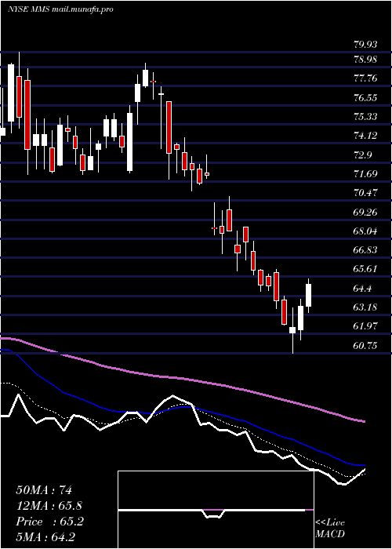Click the 'Price : 65.2' readout
This screenshot has width=392, height=549.
[49, 522]
